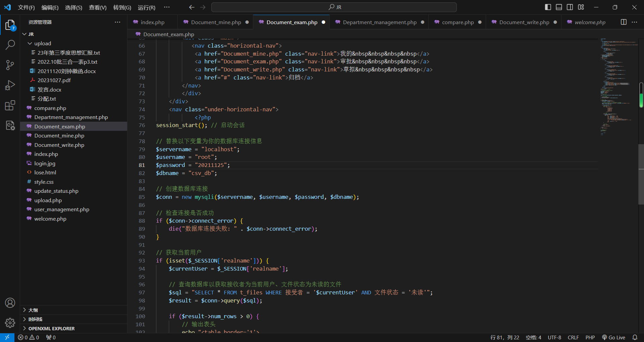The width and height of the screenshot is (644, 342).
Task: Switch to the compare.php tab
Action: point(458,22)
